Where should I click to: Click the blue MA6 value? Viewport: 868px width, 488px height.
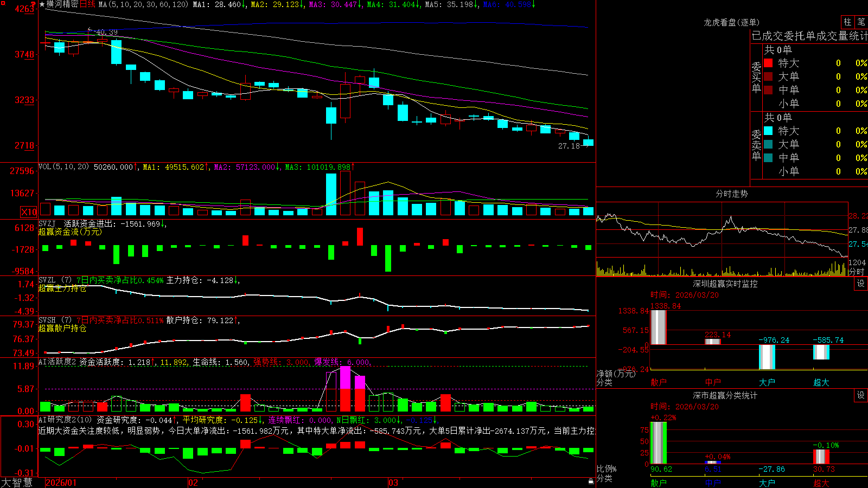tap(509, 4)
